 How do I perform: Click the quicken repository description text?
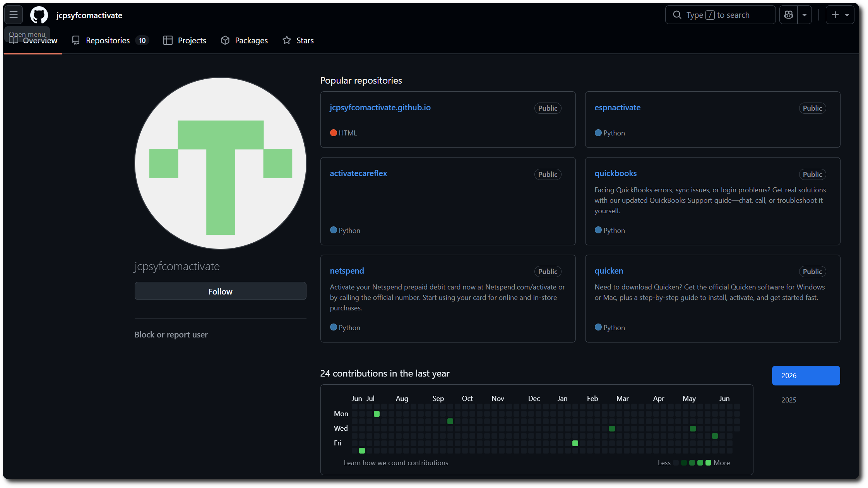[x=709, y=292]
